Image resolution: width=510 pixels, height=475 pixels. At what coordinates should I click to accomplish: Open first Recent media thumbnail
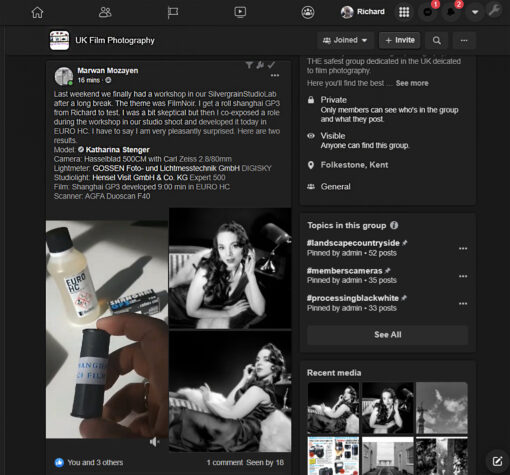coord(333,408)
